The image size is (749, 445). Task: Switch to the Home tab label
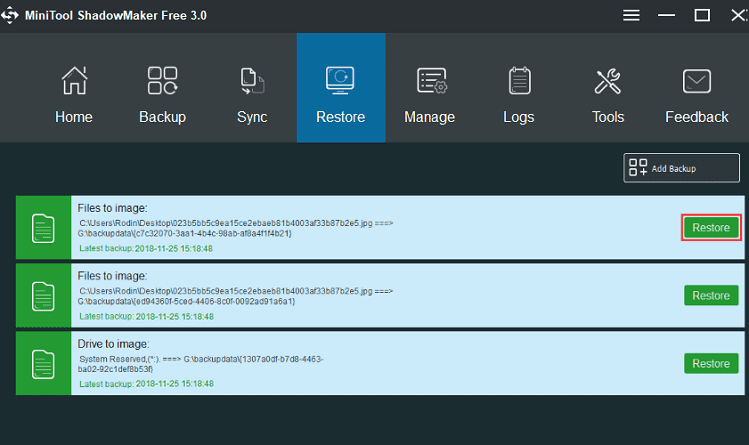tap(74, 117)
